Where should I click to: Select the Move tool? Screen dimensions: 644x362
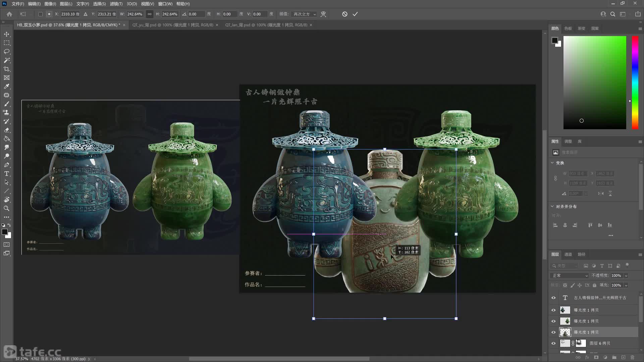7,34
